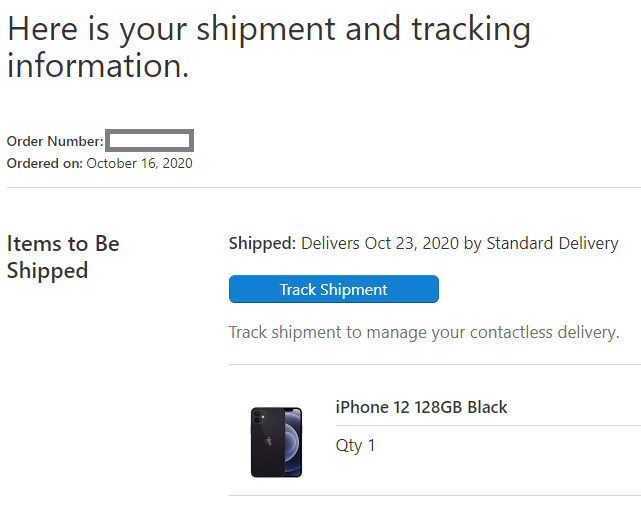Viewport: 641px width, 513px height.
Task: Click the Items to Be Shipped heading
Action: pyautogui.click(x=63, y=257)
